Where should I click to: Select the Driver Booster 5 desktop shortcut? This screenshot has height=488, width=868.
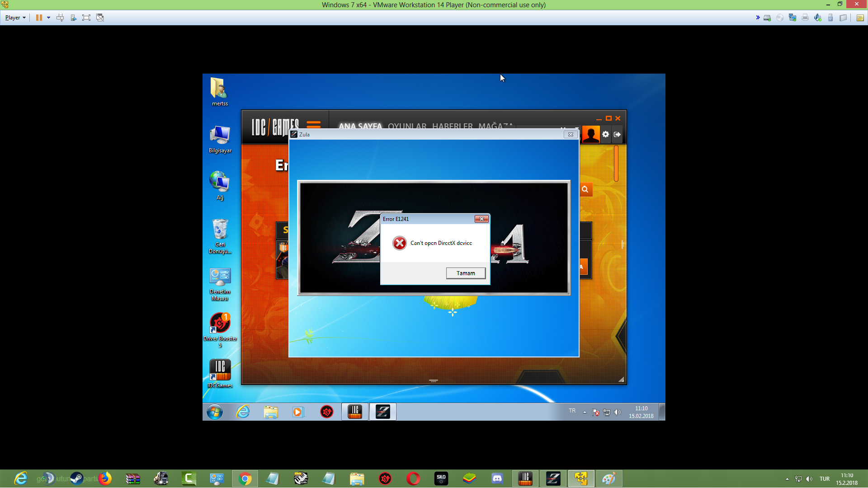click(x=220, y=330)
